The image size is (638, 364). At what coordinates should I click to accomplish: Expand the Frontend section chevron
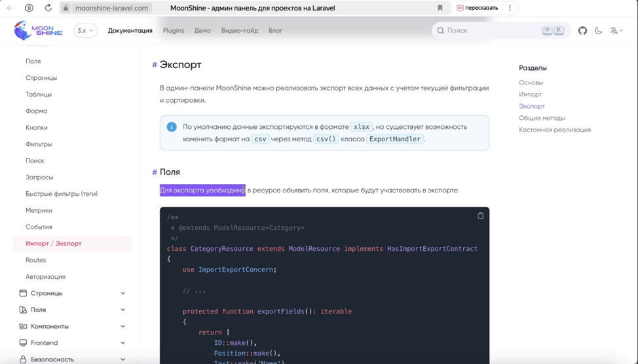[123, 343]
